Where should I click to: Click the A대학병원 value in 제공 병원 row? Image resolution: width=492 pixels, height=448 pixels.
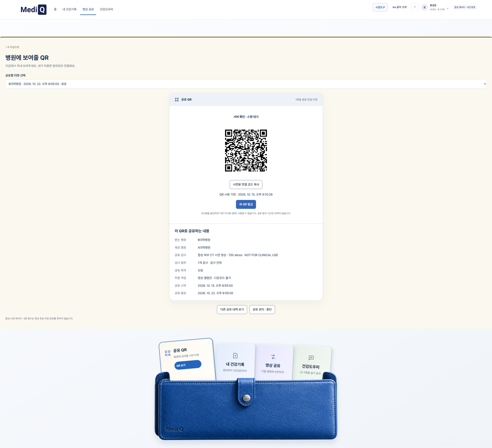click(x=204, y=248)
